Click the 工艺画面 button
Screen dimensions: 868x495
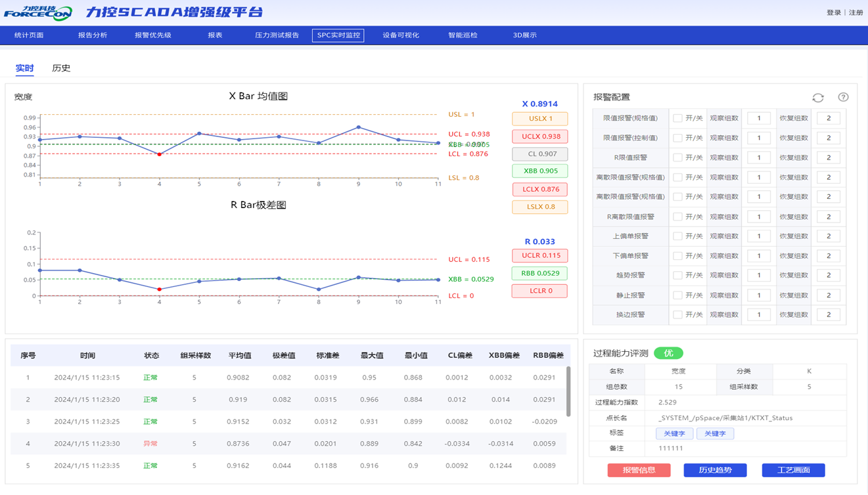(x=793, y=470)
